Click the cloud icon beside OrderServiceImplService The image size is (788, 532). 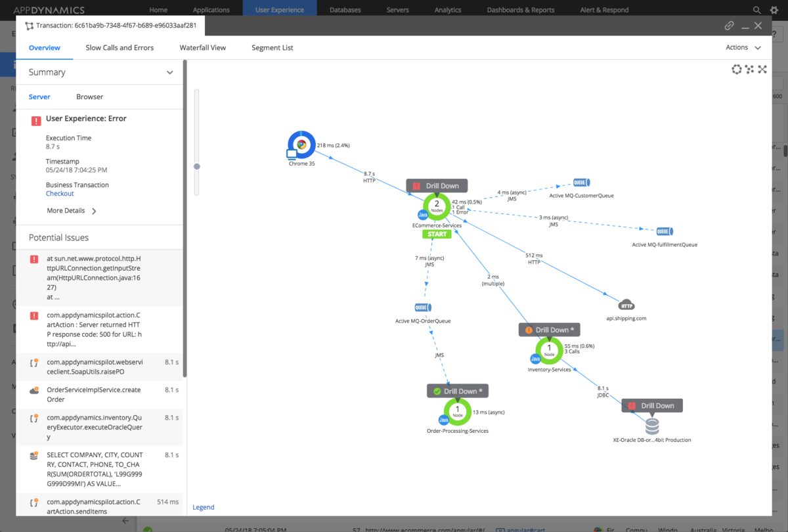[x=33, y=390]
